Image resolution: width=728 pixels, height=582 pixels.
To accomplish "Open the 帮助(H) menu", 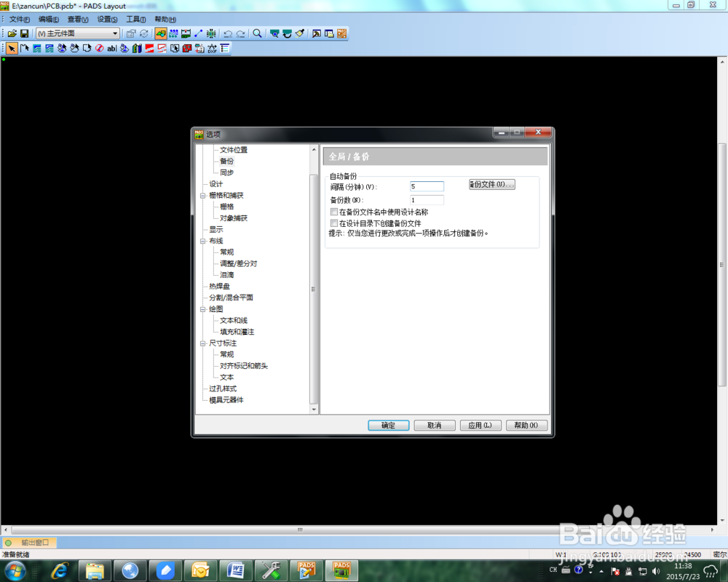I will 165,19.
